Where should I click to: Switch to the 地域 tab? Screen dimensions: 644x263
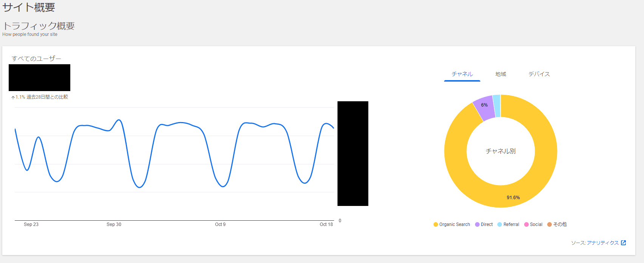501,74
